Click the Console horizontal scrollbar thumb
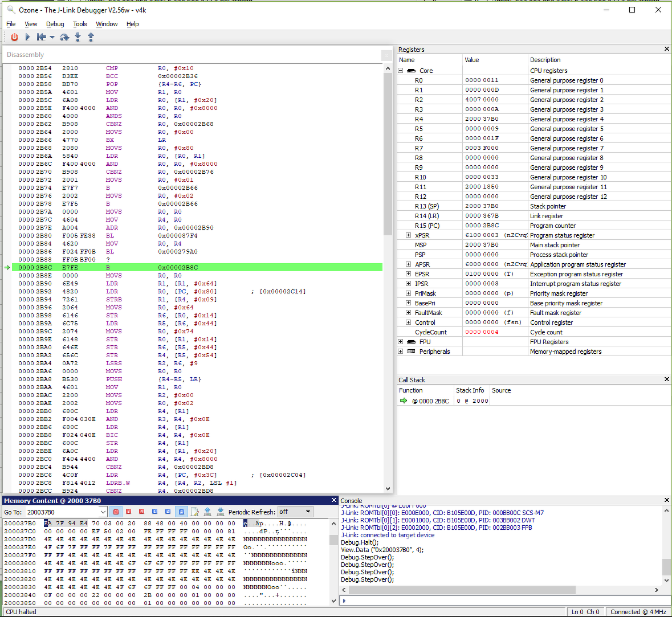The image size is (672, 617). [462, 590]
